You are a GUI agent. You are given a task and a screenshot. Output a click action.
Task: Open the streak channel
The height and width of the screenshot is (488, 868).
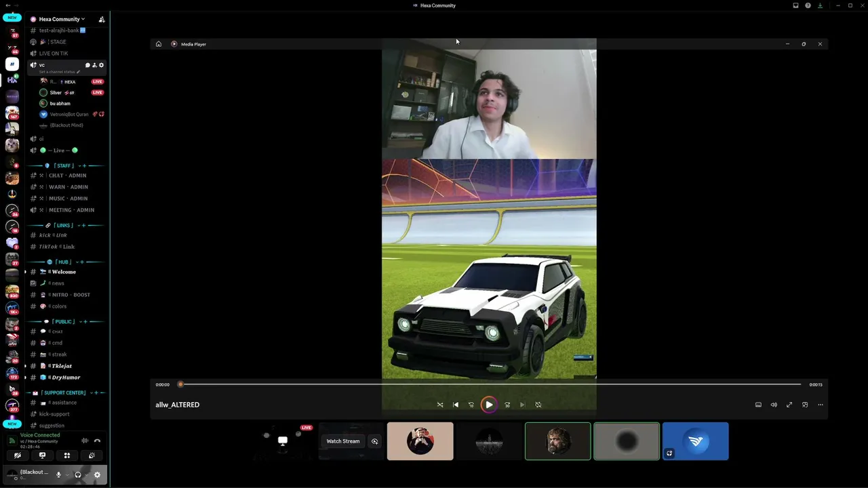67,354
